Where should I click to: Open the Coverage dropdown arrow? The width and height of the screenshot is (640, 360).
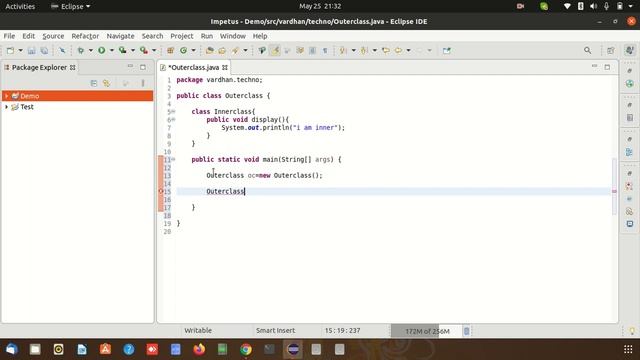[133, 51]
